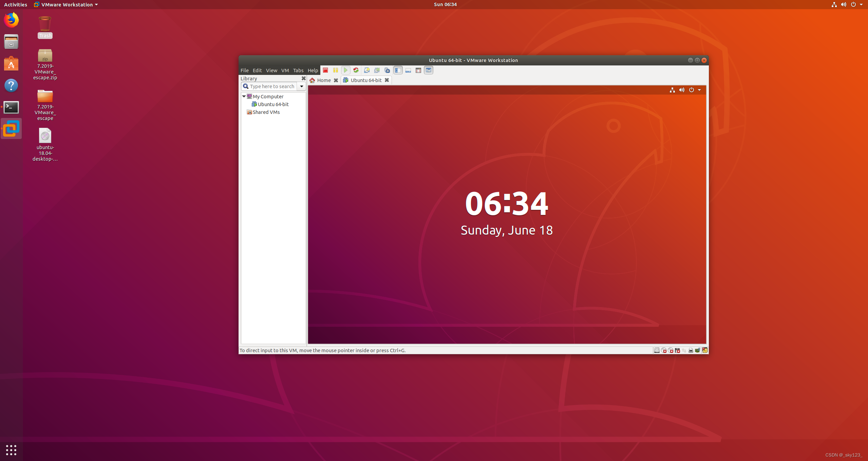This screenshot has width=868, height=461.
Task: Open the host system menu dropdown arrow
Action: pos(861,4)
